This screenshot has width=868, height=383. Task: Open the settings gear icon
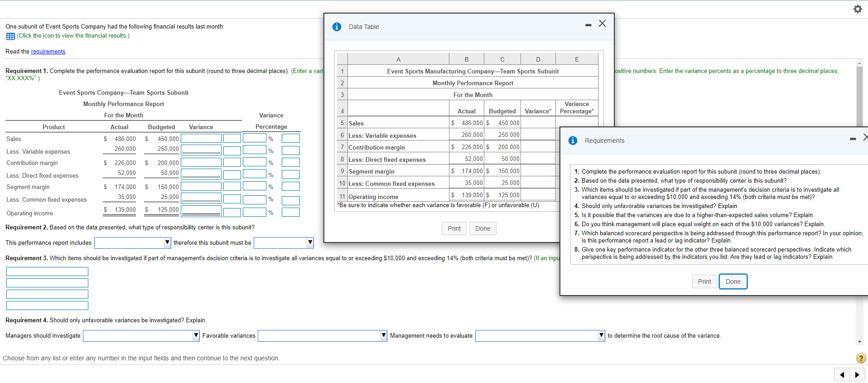858,9
